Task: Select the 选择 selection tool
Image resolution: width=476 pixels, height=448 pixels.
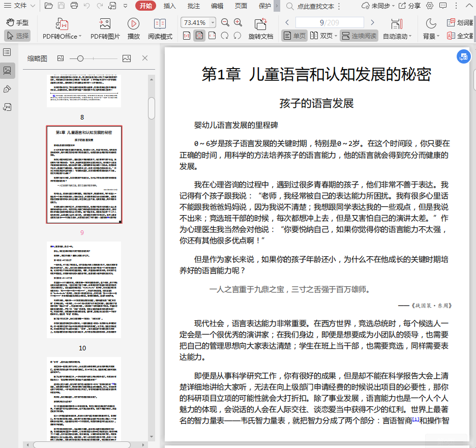Action: (x=17, y=36)
